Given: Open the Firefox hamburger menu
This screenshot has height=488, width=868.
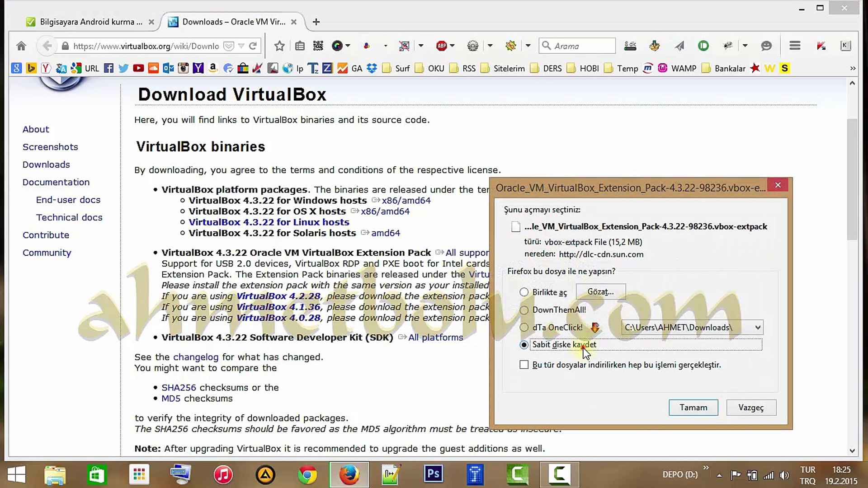Looking at the screenshot, I should tap(795, 46).
